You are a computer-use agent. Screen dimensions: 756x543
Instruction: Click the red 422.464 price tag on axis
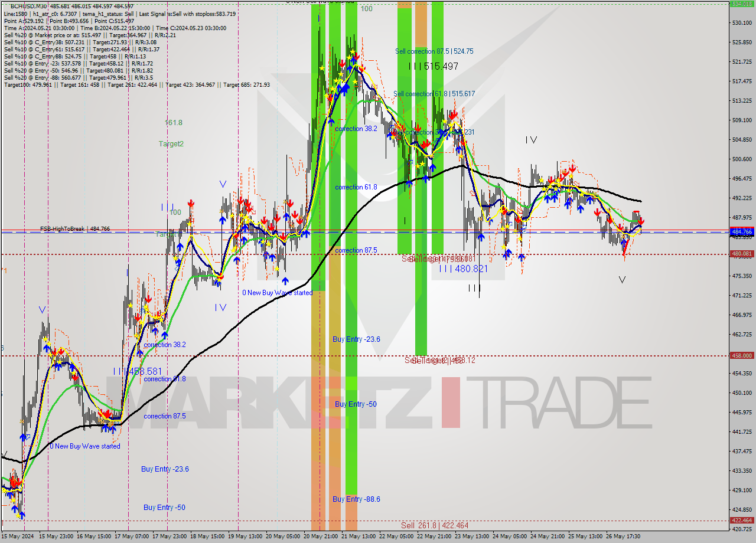(x=742, y=521)
